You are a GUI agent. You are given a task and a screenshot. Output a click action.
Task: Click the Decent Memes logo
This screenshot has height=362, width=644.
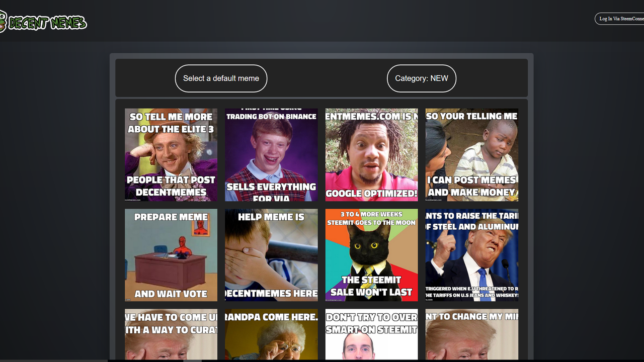click(43, 22)
